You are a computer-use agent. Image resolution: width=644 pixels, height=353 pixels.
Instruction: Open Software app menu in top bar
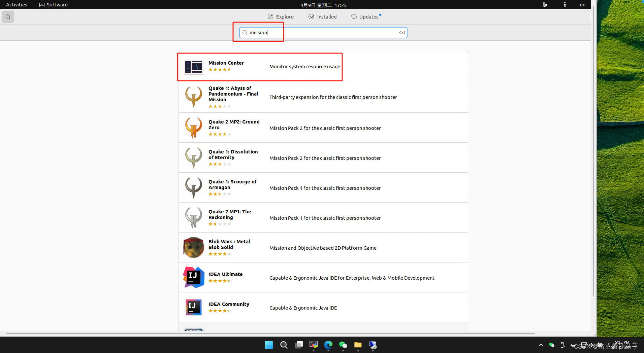coord(54,4)
